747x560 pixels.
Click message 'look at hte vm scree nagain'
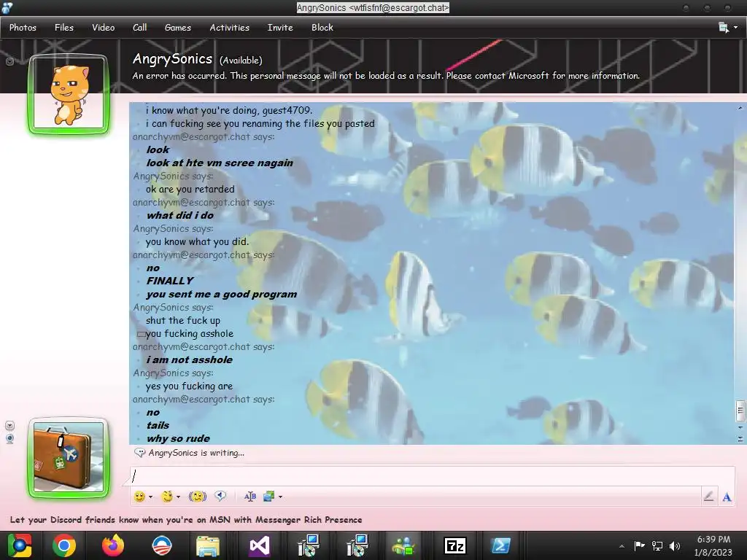click(220, 163)
